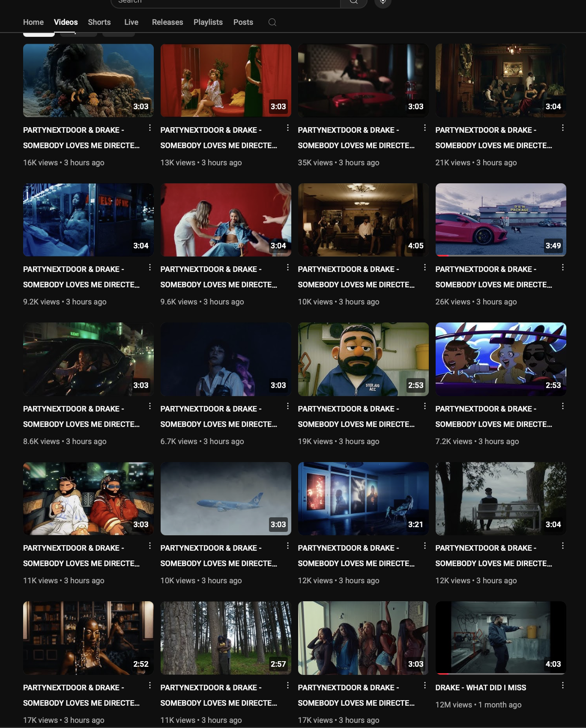Play the library woman thumbnail lasting 2:52
Image resolution: width=586 pixels, height=728 pixels.
tap(88, 638)
